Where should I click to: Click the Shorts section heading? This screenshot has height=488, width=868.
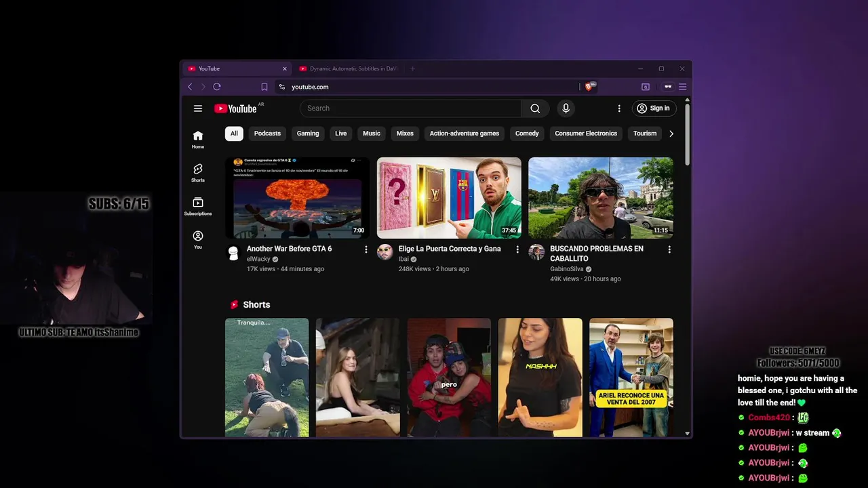pyautogui.click(x=256, y=305)
